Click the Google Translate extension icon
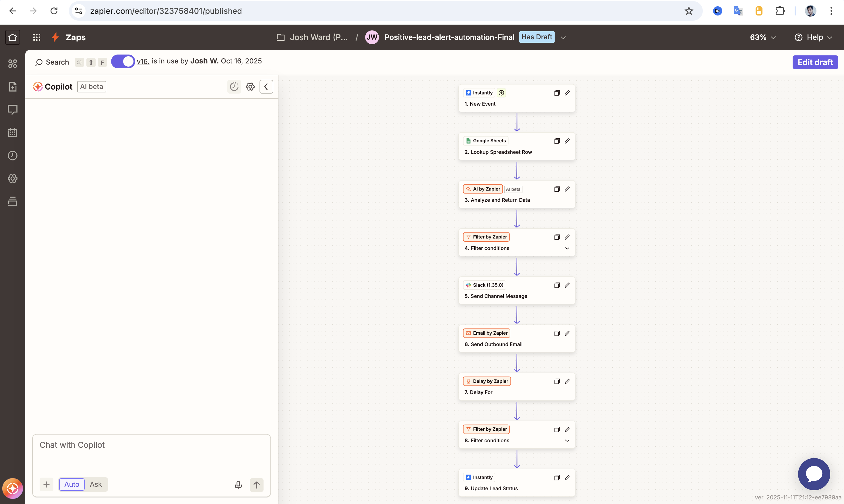844x504 pixels. tap(738, 11)
